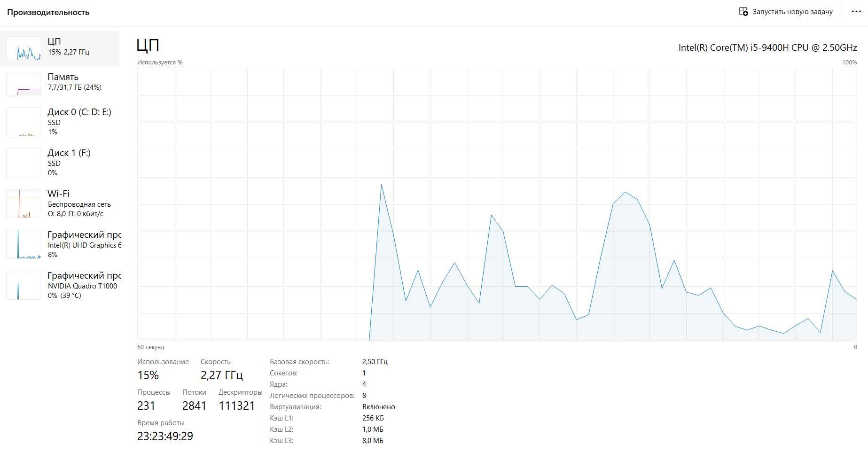
Task: Click the Сокетов value 1
Action: 364,373
